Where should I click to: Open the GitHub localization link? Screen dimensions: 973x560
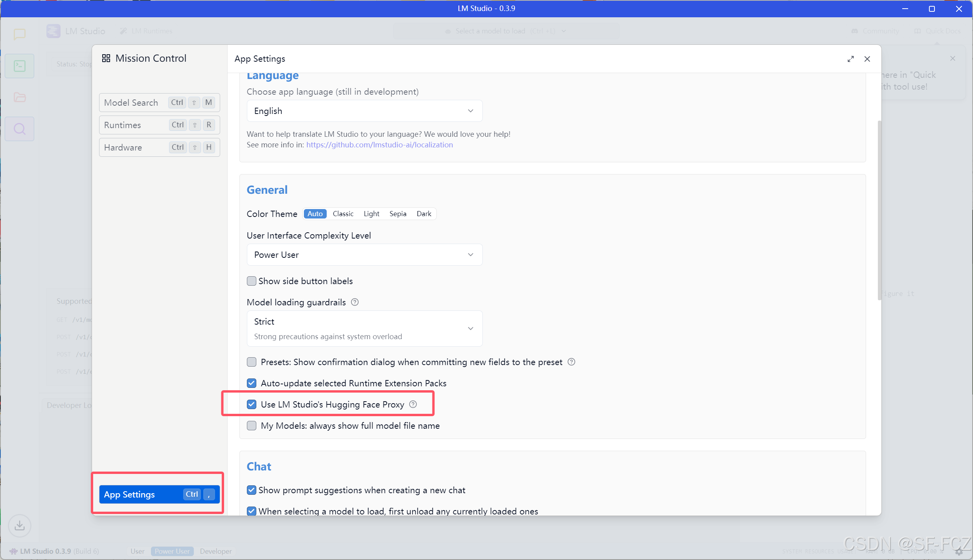[x=379, y=145]
